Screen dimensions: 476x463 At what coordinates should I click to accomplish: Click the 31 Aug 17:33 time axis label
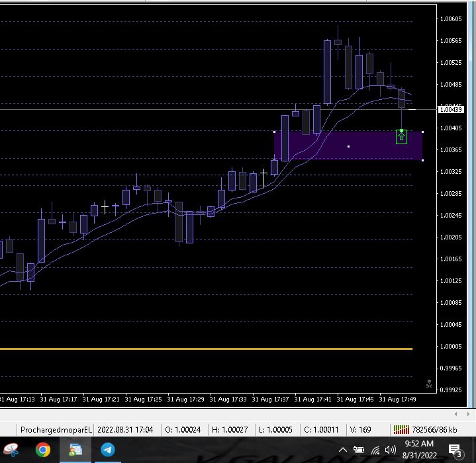pos(228,400)
